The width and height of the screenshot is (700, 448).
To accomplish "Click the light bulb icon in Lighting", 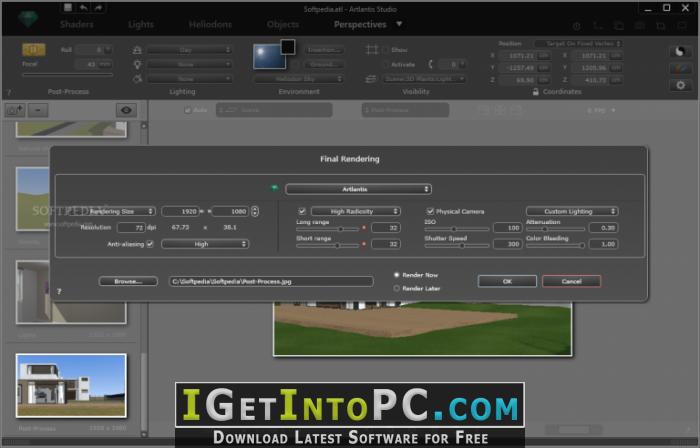I will click(x=137, y=65).
